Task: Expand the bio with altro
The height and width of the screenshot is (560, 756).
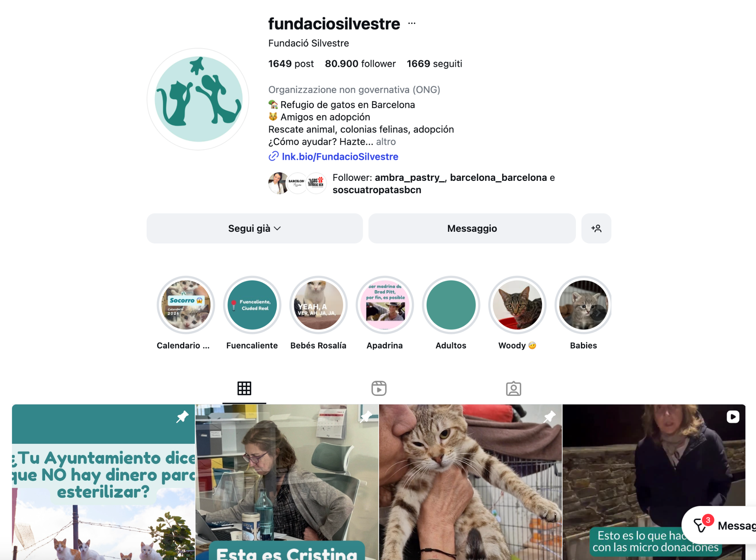Action: pyautogui.click(x=386, y=142)
